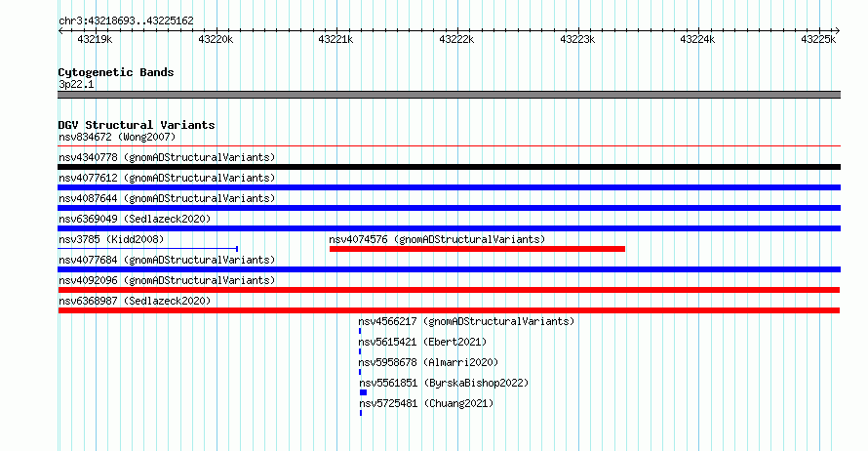This screenshot has width=868, height=451.
Task: Click the DGV Structural Variants track title
Action: (x=137, y=125)
